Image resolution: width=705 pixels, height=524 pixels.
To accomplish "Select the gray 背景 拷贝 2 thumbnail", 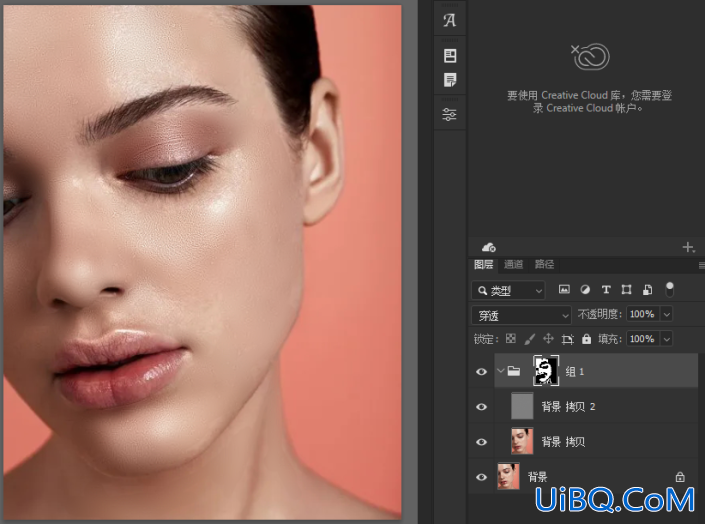I will [522, 406].
